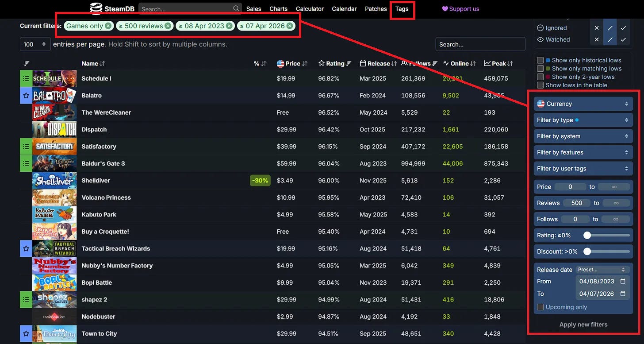Click the table Search... input field
Image resolution: width=644 pixels, height=344 pixels.
(x=480, y=44)
